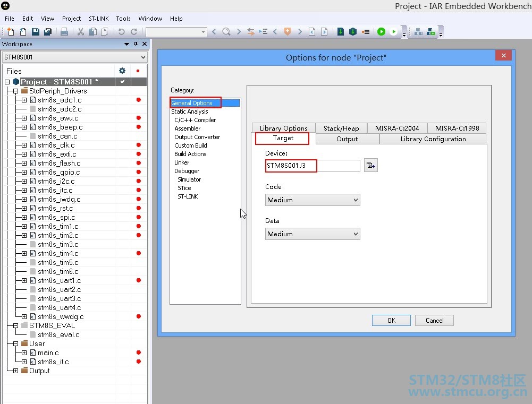Collapse the Project - STM8S001 root node
Screen dimensions: 532x404
point(7,82)
